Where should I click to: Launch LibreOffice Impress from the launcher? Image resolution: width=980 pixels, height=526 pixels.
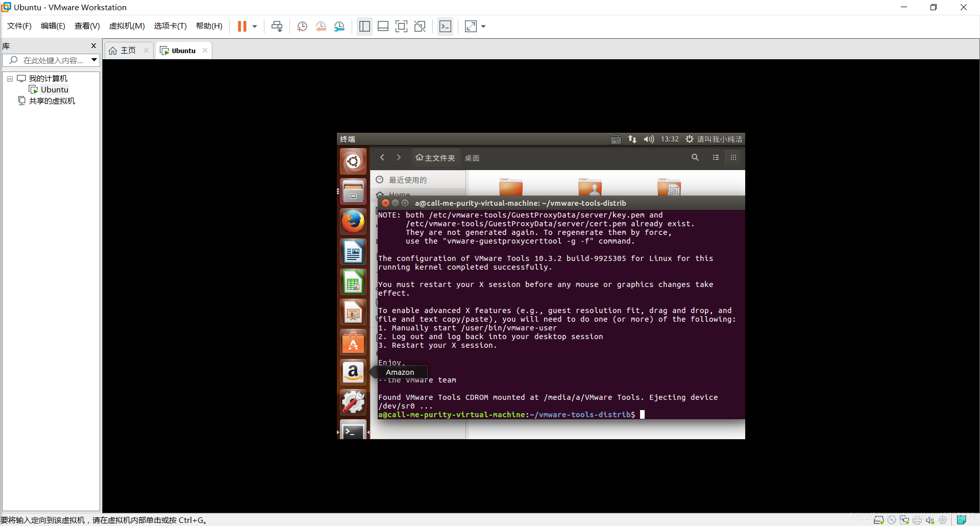[353, 312]
